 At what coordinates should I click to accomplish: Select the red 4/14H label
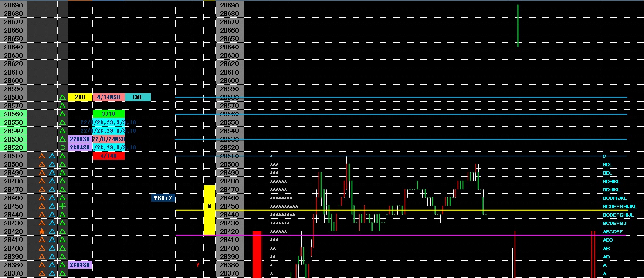(x=108, y=156)
